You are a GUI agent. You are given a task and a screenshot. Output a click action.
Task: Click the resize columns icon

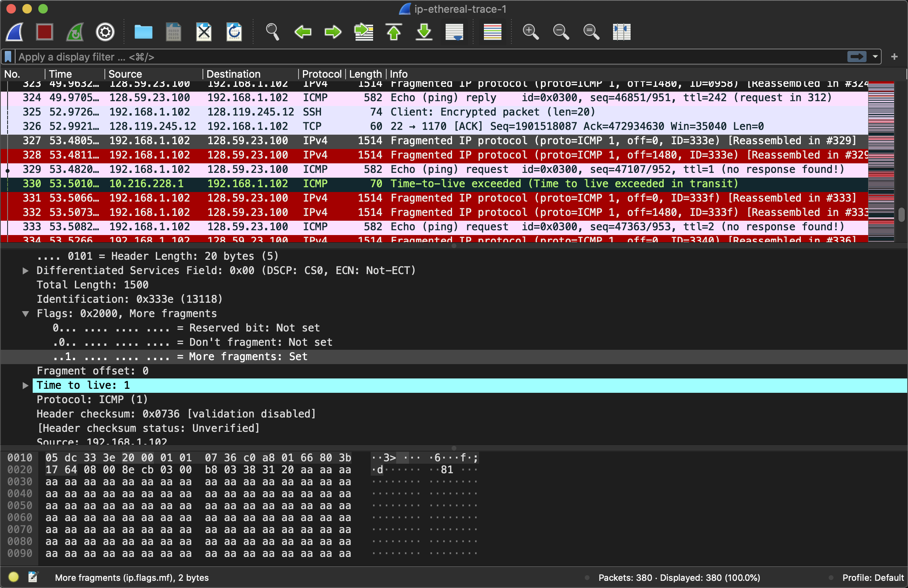coord(621,32)
